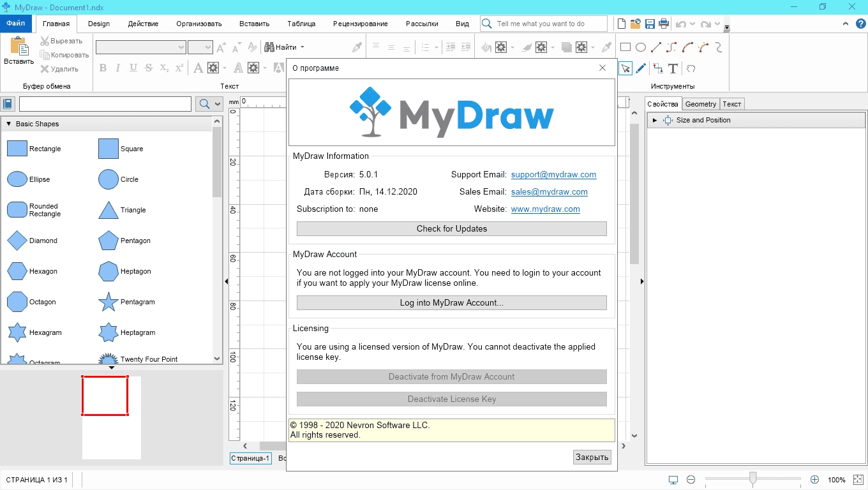Select the Text tool (T icon)
868x490 pixels.
click(673, 68)
